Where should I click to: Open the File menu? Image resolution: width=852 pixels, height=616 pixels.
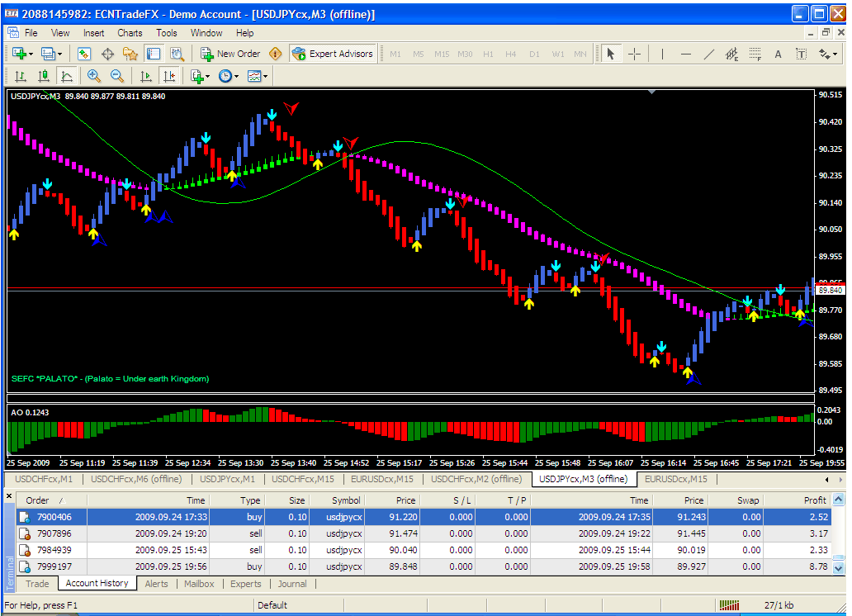pos(31,33)
